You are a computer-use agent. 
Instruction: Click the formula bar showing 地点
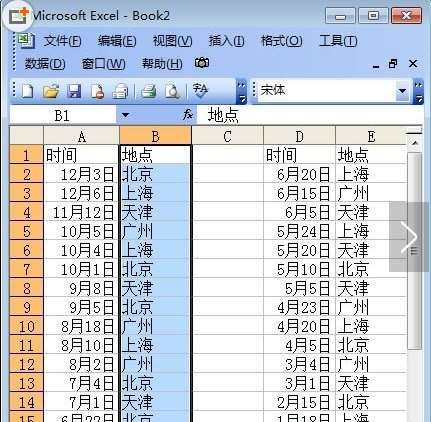[x=309, y=115]
